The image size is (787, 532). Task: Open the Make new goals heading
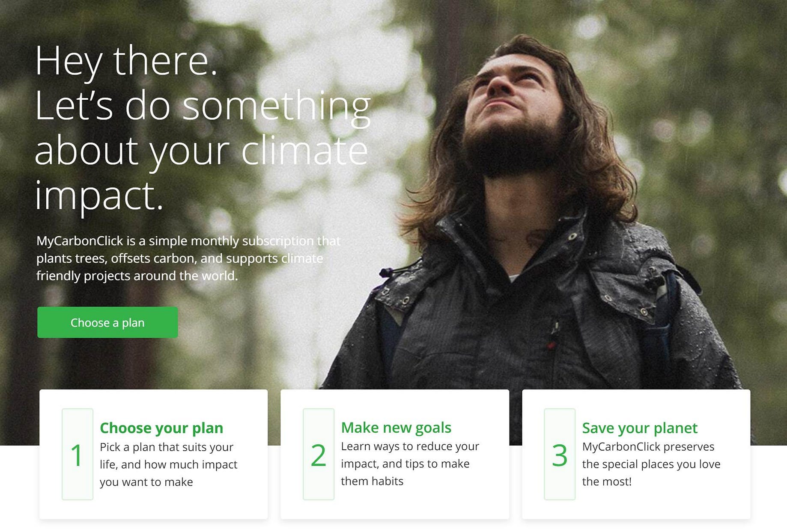[396, 427]
